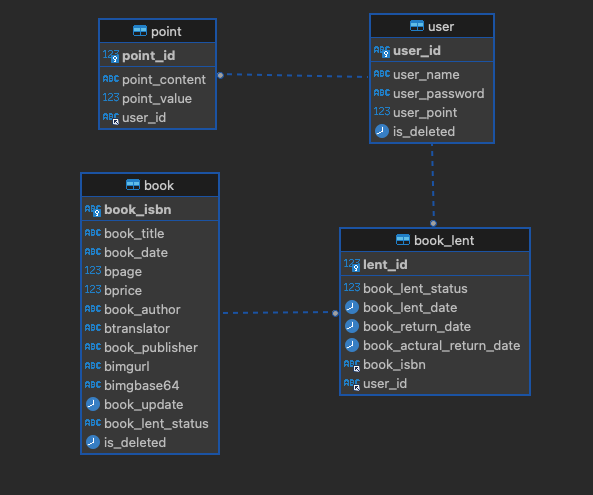
Task: Click the ABC type icon beside user_name
Action: 382,74
